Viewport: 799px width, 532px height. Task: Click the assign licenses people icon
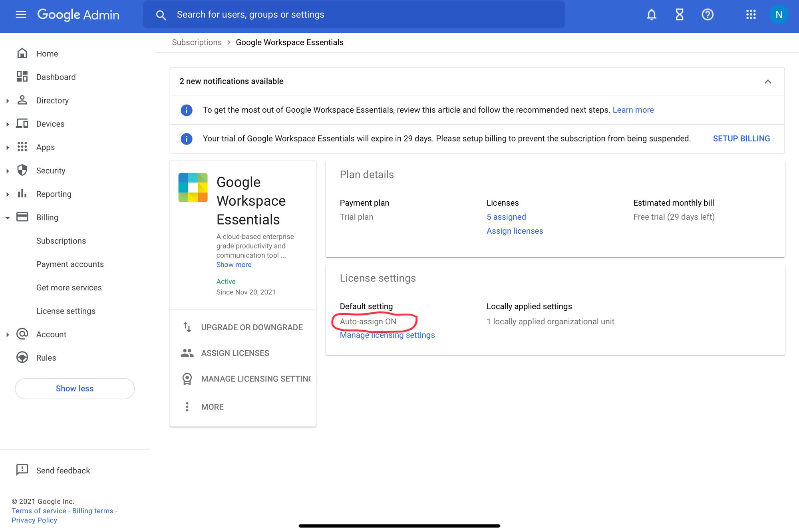(187, 353)
